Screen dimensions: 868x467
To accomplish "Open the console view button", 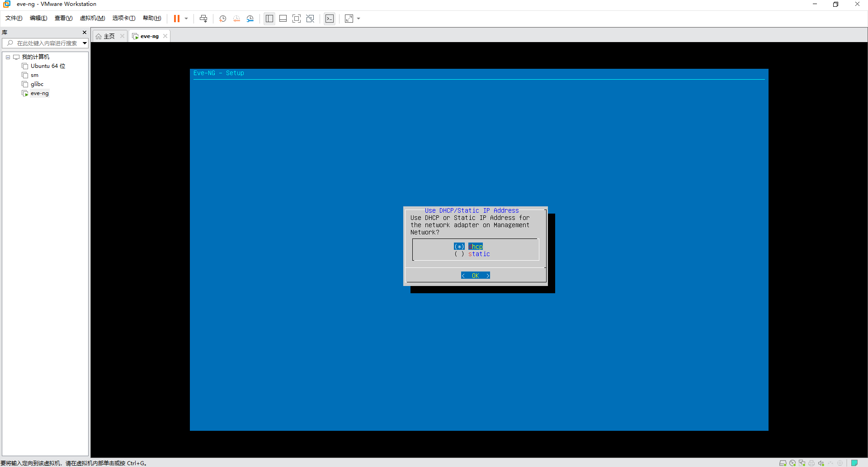I will click(x=330, y=19).
